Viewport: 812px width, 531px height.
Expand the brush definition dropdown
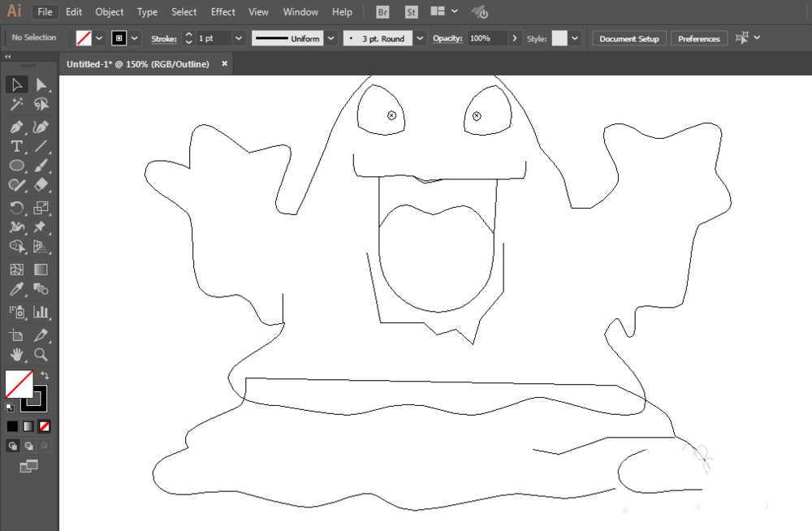[x=419, y=38]
